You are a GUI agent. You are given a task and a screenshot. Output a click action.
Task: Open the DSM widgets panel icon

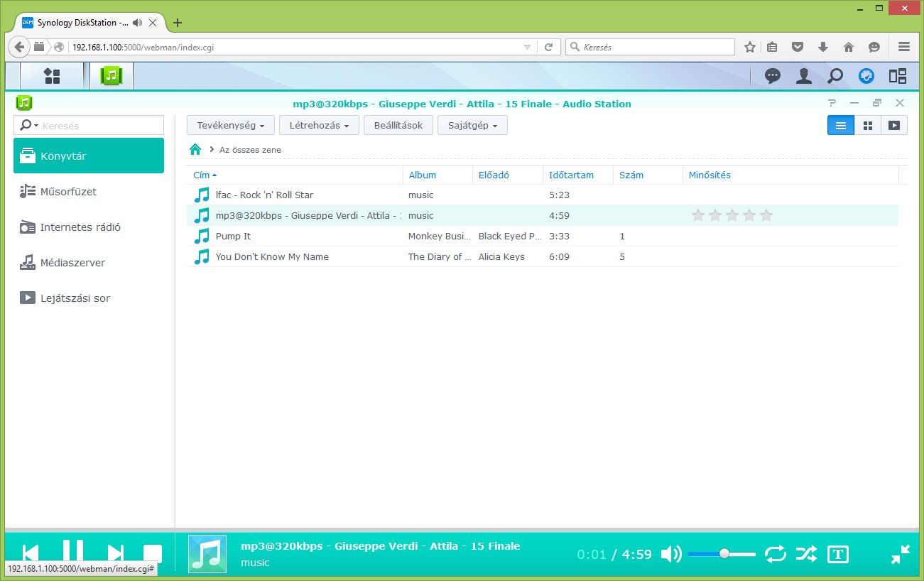898,76
